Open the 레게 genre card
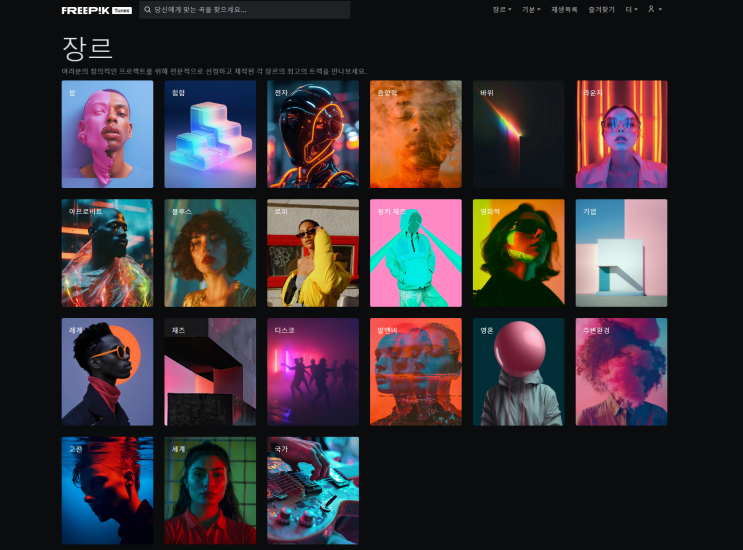Screen dimensions: 743x550 click(108, 372)
